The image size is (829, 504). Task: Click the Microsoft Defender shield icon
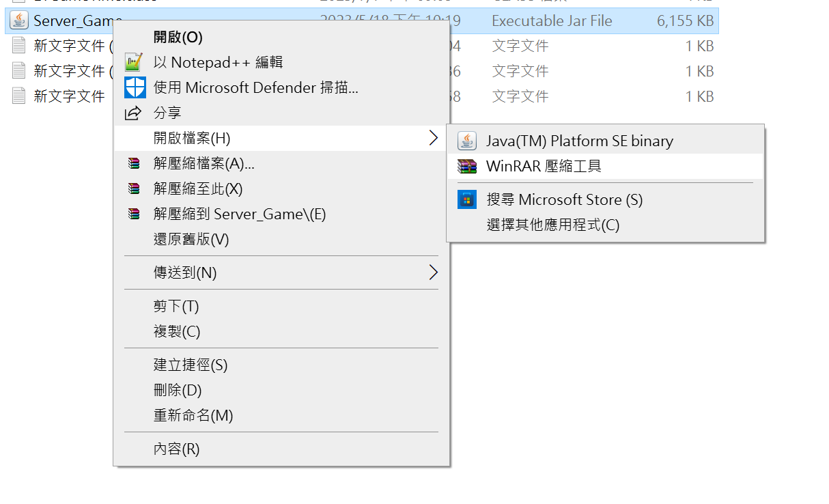click(135, 87)
